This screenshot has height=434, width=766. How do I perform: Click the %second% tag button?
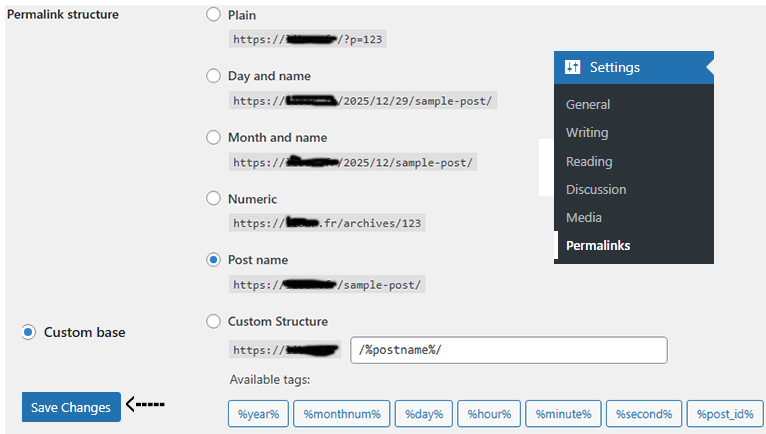(x=645, y=414)
